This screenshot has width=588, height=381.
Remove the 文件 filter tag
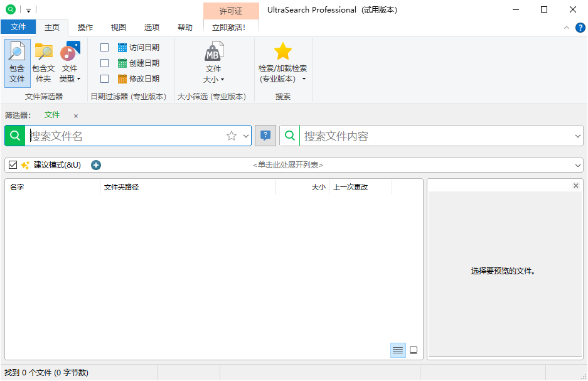(76, 116)
